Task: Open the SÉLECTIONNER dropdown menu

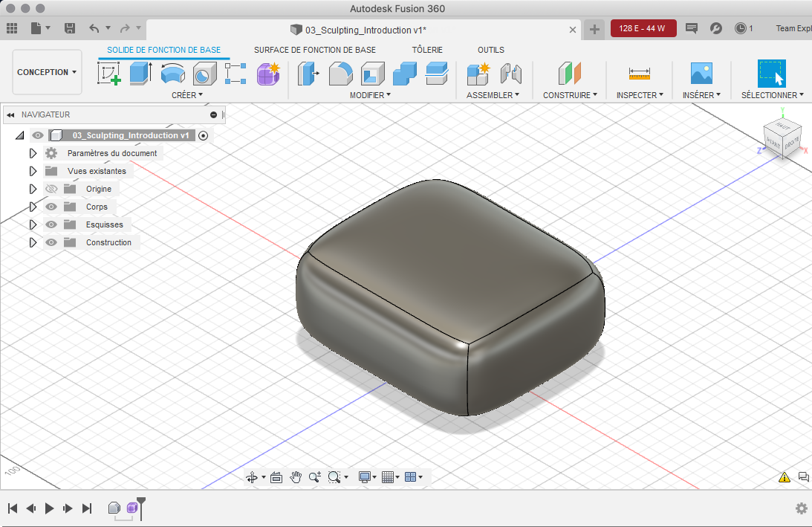Action: click(772, 95)
